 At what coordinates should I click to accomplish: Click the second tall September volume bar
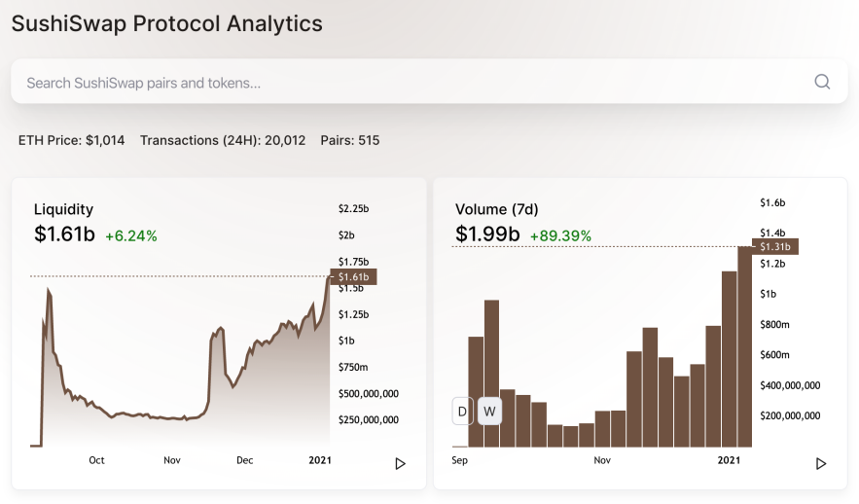491,374
